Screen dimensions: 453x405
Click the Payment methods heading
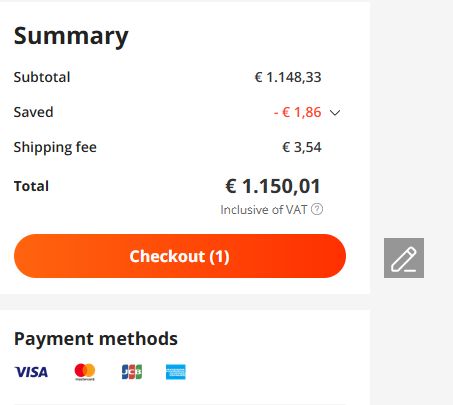click(x=96, y=339)
